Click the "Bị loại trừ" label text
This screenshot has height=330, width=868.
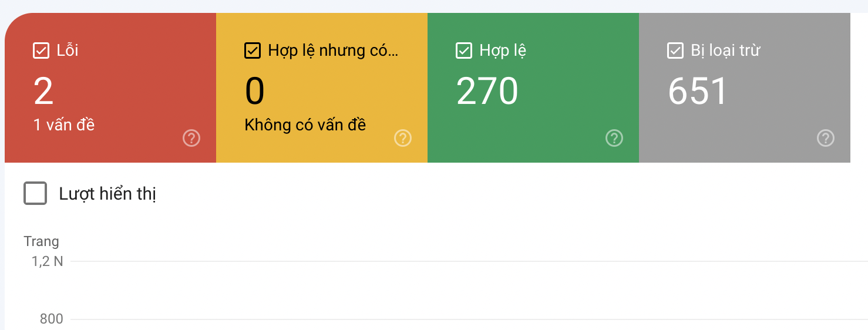click(725, 50)
